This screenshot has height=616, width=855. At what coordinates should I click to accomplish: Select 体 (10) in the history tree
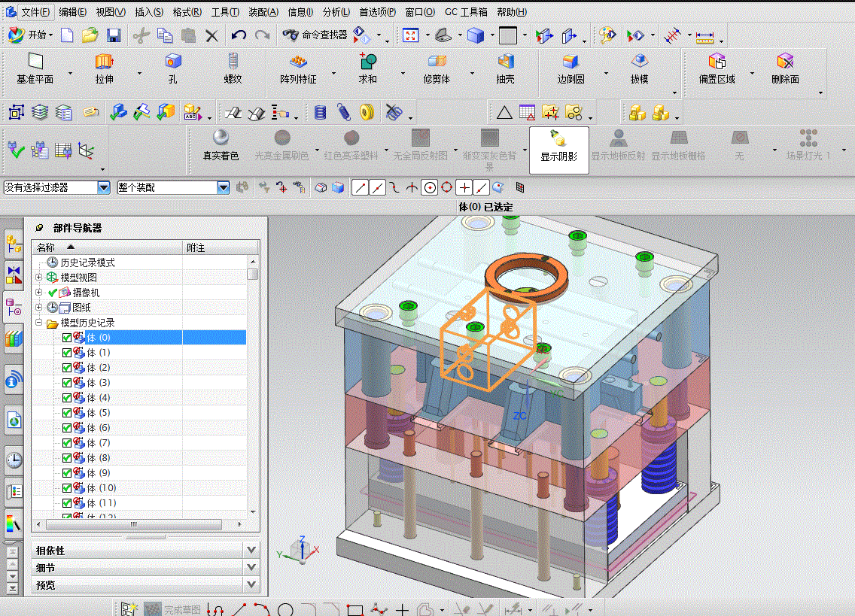[x=102, y=488]
